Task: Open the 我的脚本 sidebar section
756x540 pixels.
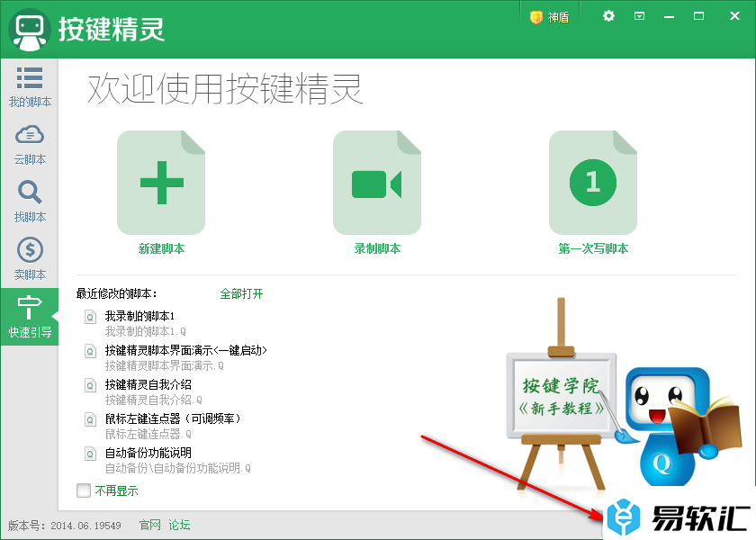Action: (x=30, y=86)
